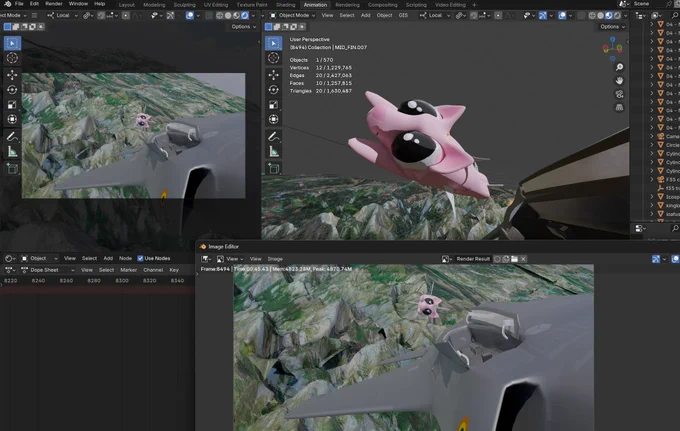Open Image menu in Image Editor
Viewport: 680px width, 431px height.
click(275, 259)
